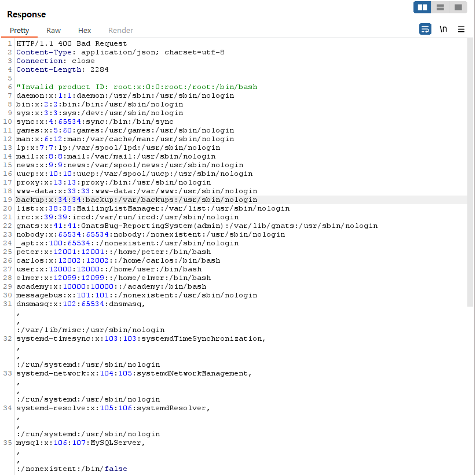
Task: Select the Hex tab
Action: click(85, 30)
